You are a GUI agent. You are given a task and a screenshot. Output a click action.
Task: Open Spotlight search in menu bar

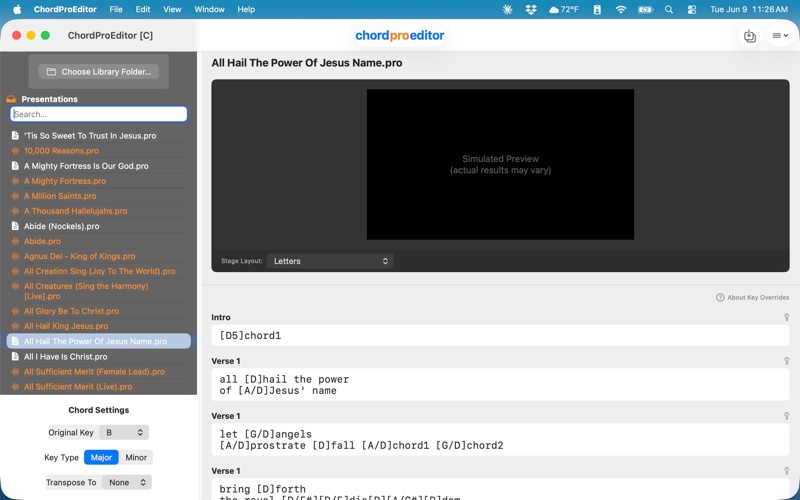669,9
